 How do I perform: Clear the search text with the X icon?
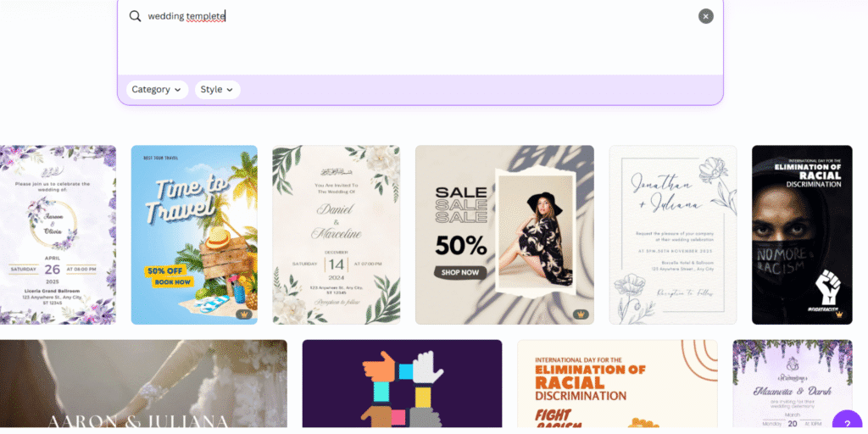[705, 16]
